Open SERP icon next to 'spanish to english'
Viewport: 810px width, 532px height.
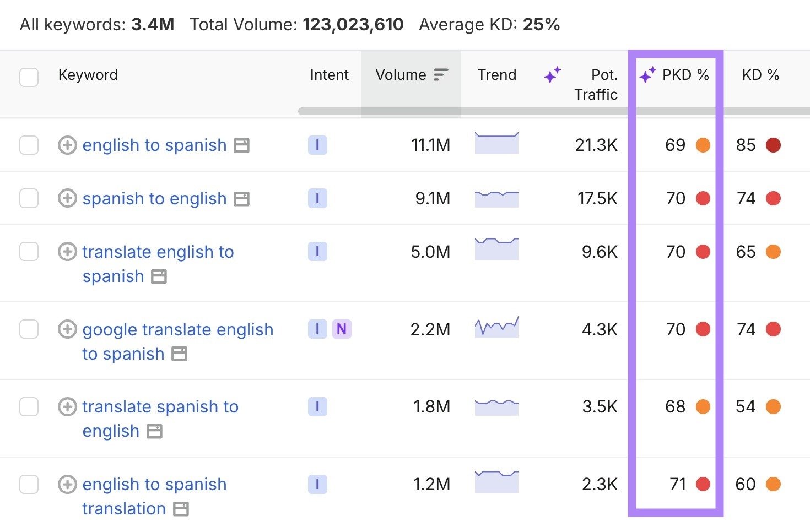pos(241,199)
